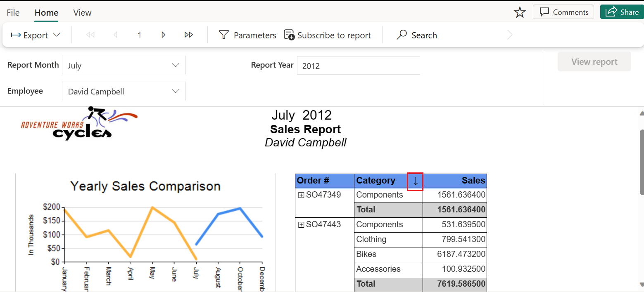Go to the previous report page

point(115,35)
